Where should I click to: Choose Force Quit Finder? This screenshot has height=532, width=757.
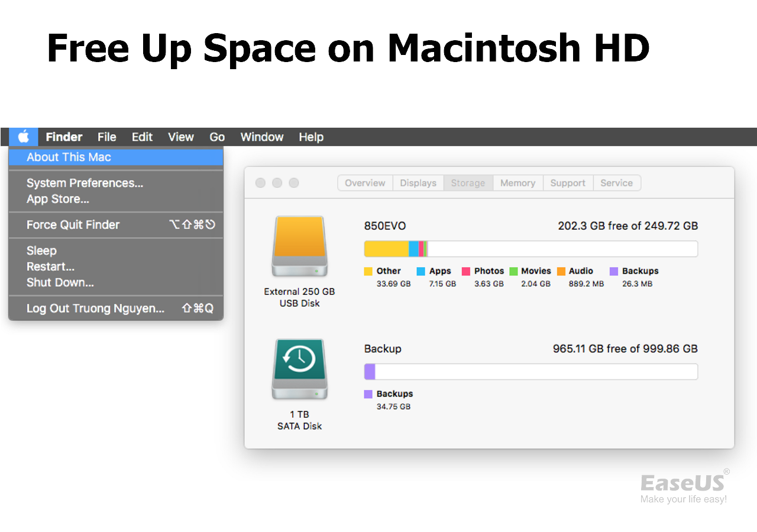(x=116, y=225)
